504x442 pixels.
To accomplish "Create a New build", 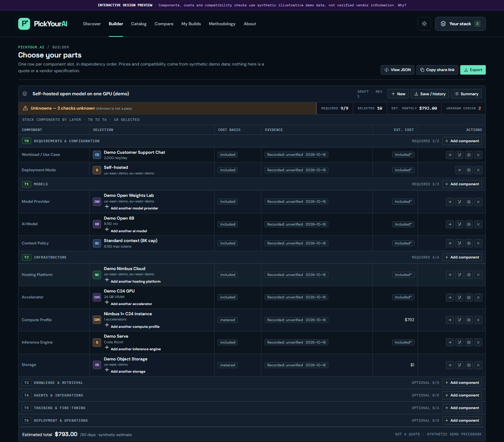I will pos(398,94).
